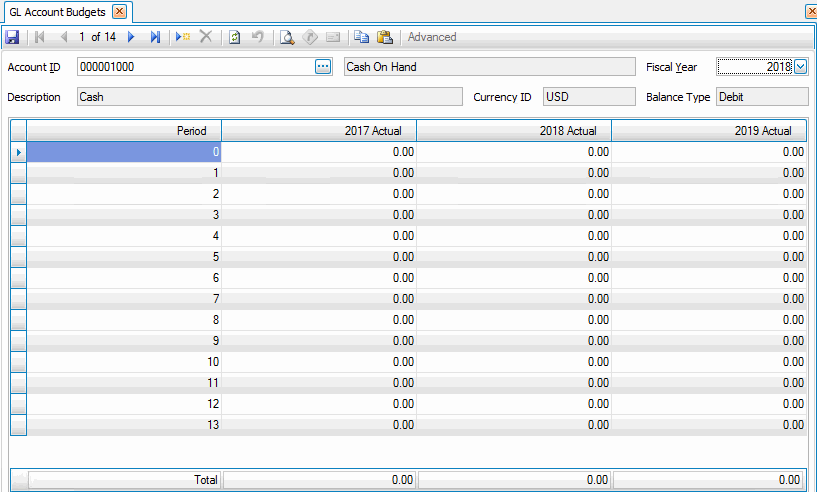Click the paste clipboard icon

[x=384, y=37]
